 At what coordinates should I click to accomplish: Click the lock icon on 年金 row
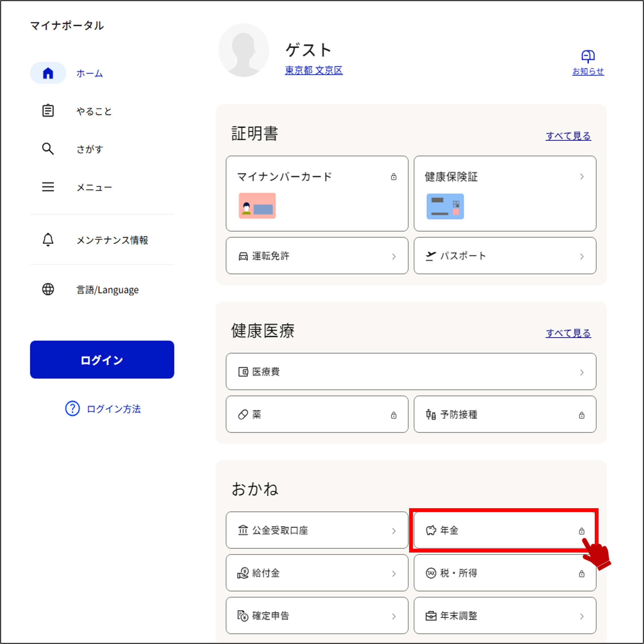[x=582, y=531]
